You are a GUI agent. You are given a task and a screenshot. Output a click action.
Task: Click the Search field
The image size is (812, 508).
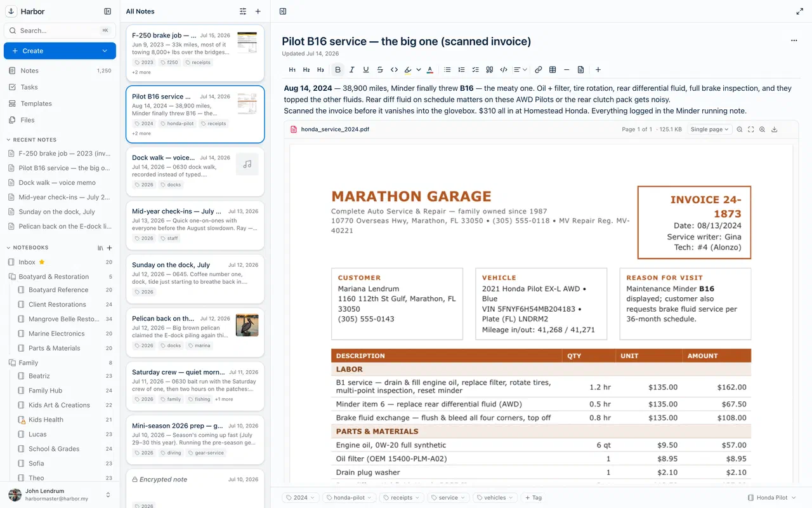point(60,30)
